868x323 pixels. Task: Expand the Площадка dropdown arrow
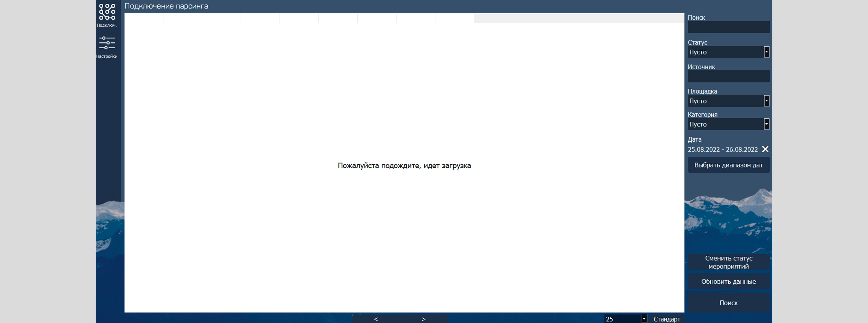[767, 101]
